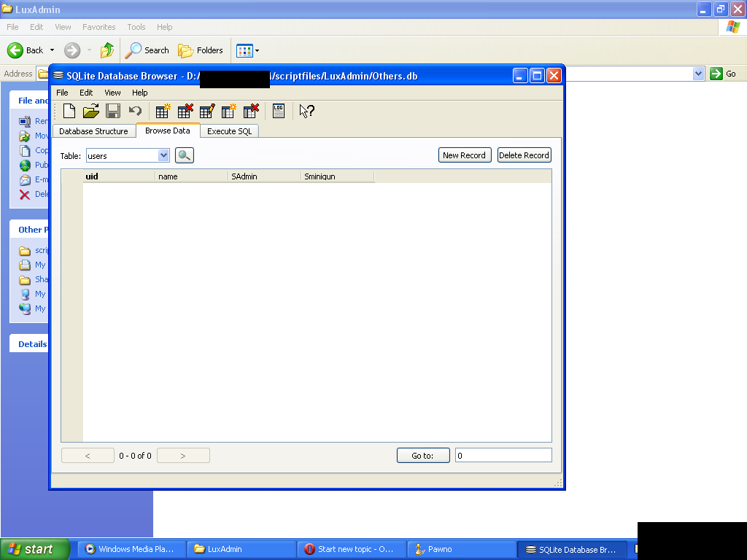Click the Up folder icon in LuxAdmin window
The width and height of the screenshot is (747, 560).
tap(107, 50)
